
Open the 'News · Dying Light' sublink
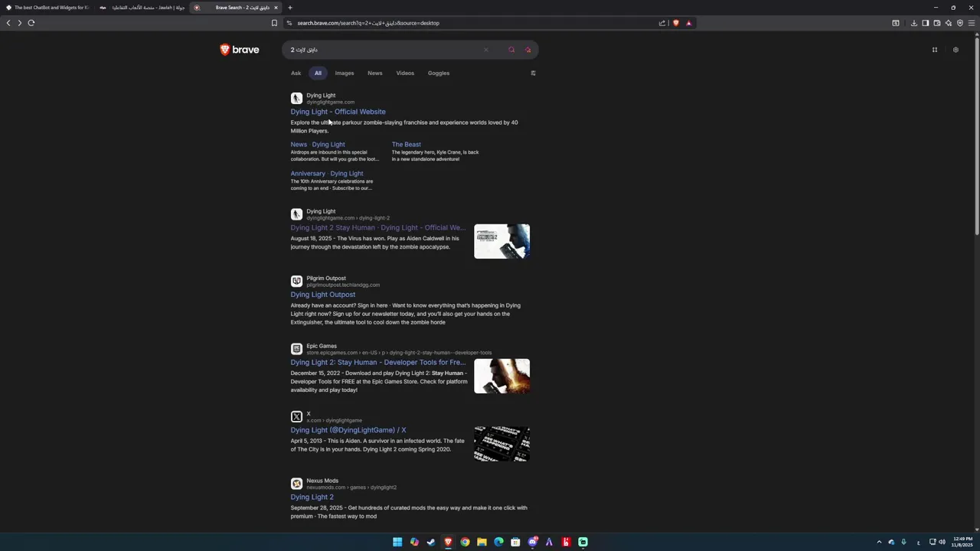tap(318, 144)
